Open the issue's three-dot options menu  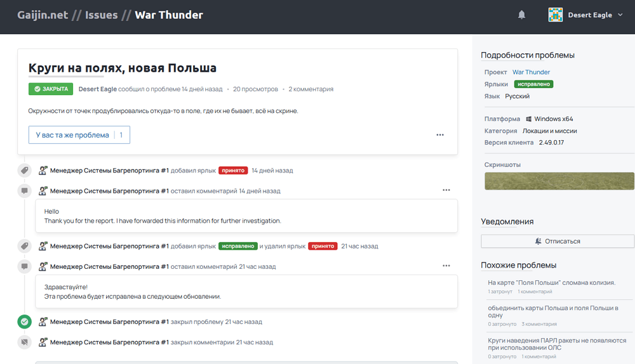click(440, 135)
